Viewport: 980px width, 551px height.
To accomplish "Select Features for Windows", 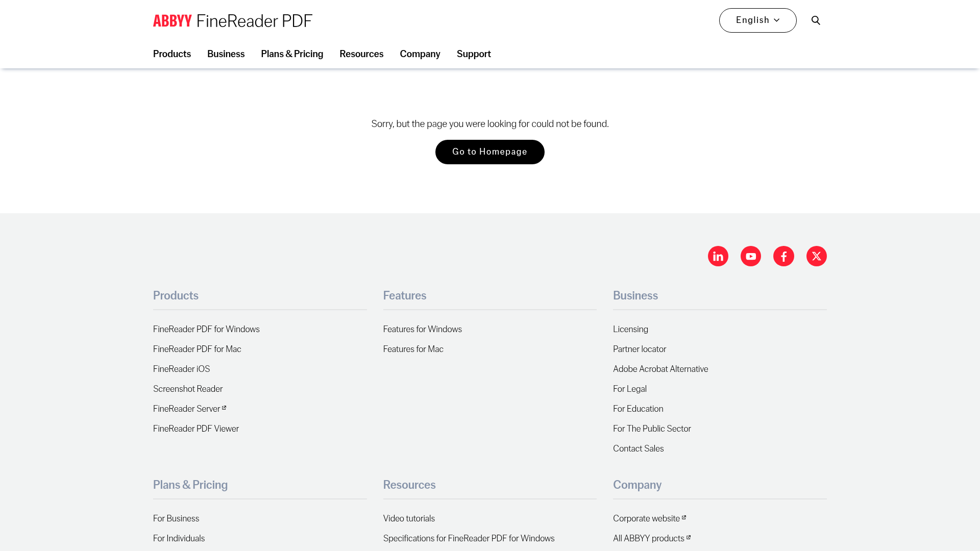I will click(422, 329).
